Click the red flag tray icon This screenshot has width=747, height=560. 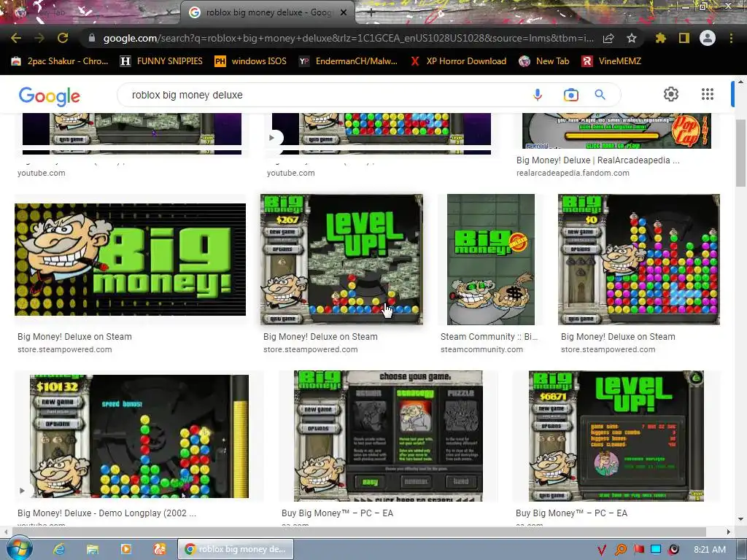tap(639, 550)
